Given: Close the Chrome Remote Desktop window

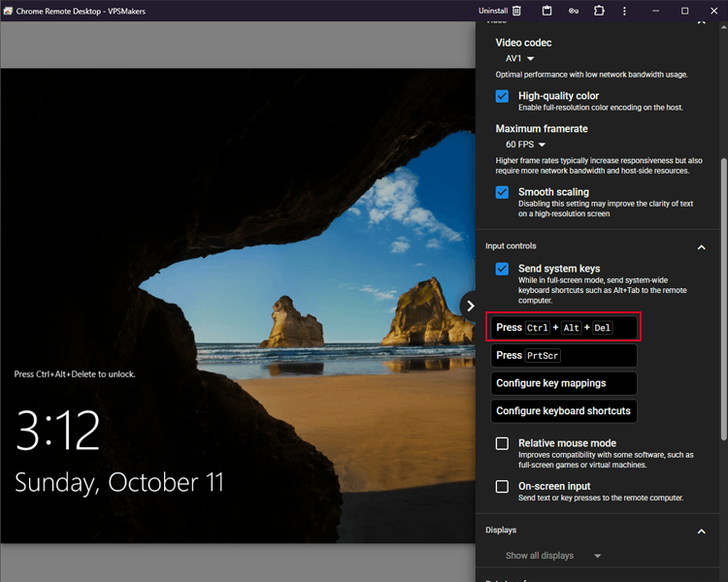Looking at the screenshot, I should coord(714,11).
